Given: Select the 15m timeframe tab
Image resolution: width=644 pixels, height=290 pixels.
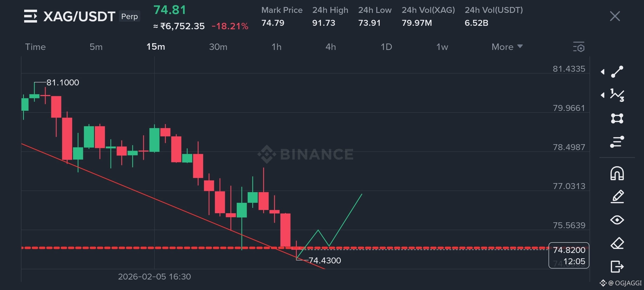Looking at the screenshot, I should tap(156, 47).
